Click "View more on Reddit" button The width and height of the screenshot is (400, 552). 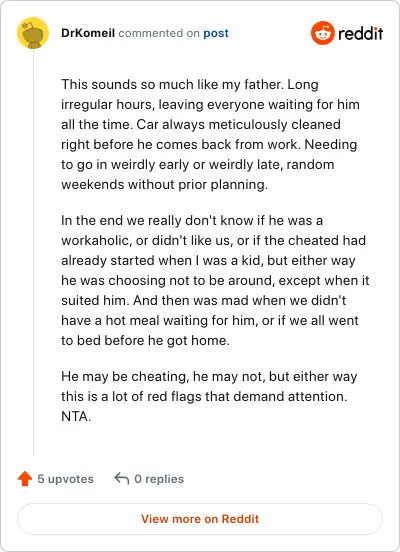tap(200, 519)
